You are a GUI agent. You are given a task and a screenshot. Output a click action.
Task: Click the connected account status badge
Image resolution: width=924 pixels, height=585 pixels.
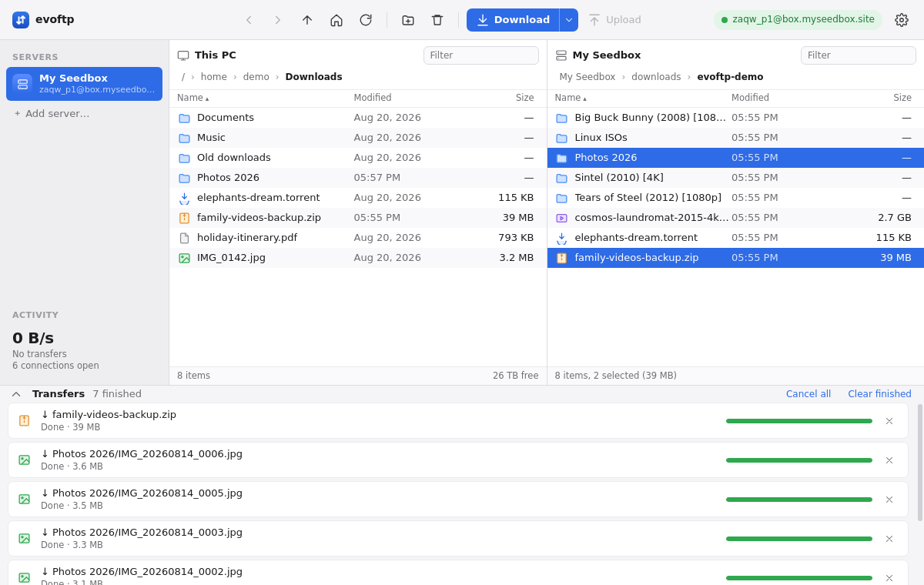point(798,20)
